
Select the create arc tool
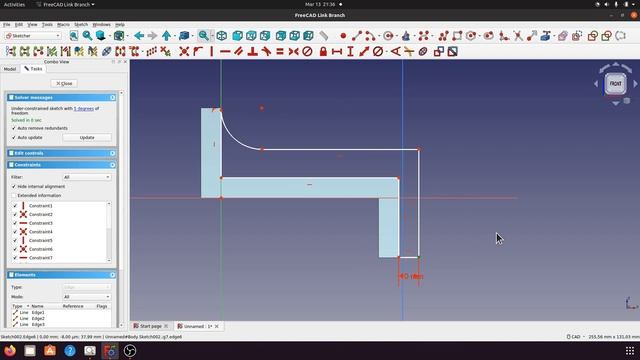pyautogui.click(x=370, y=36)
